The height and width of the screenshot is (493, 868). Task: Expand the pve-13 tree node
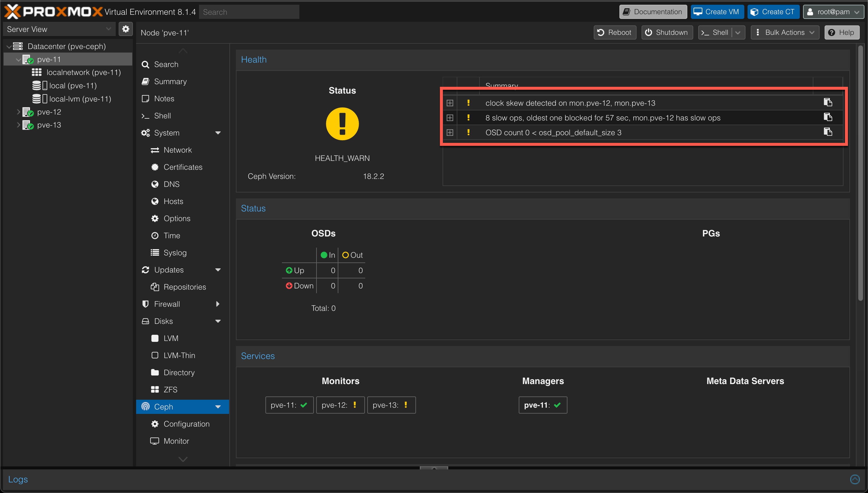point(18,125)
